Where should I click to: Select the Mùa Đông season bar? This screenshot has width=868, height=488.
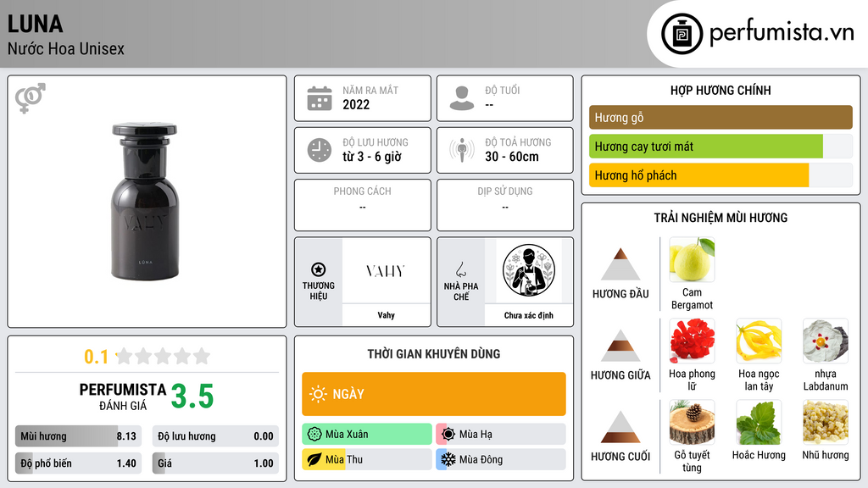pos(501,460)
